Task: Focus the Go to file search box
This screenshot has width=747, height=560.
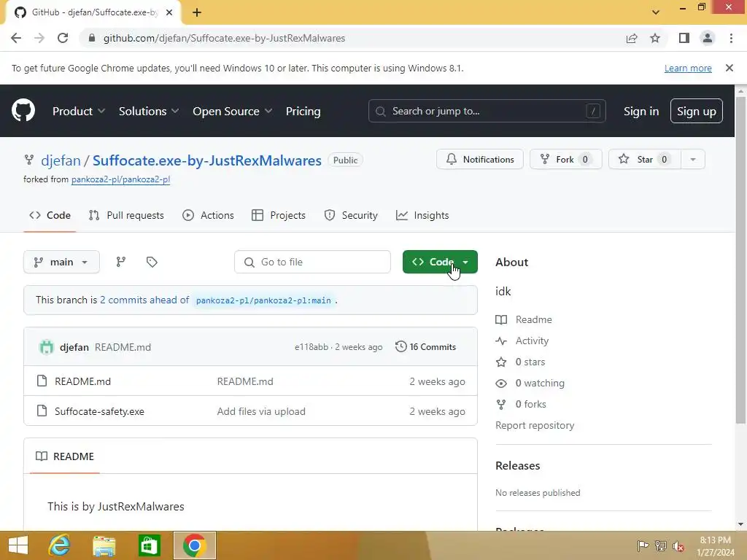Action: (x=312, y=262)
